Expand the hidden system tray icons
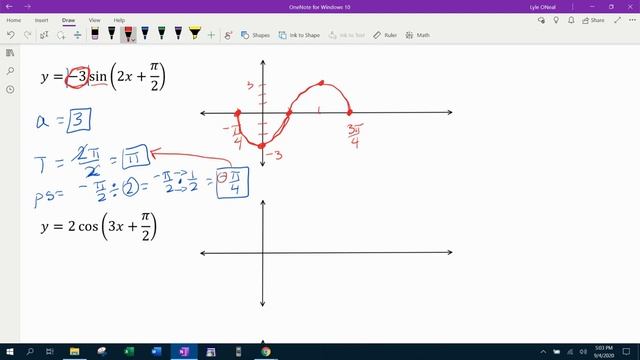 point(543,351)
